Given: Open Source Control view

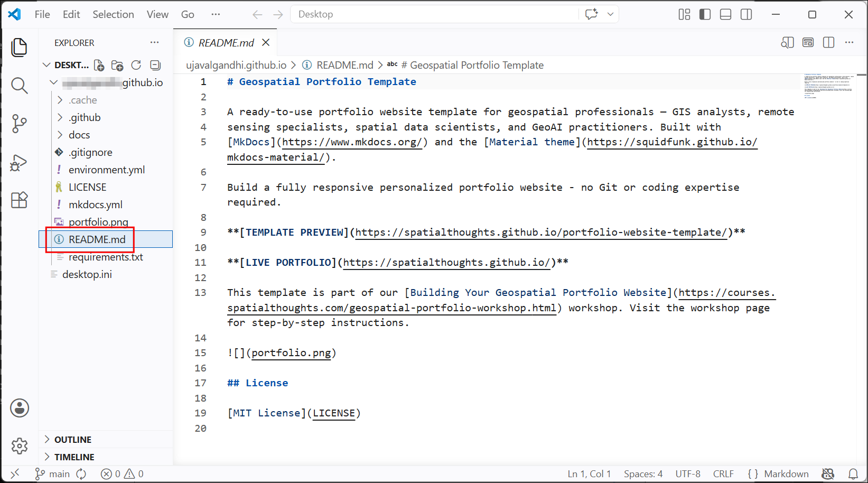Looking at the screenshot, I should [20, 124].
